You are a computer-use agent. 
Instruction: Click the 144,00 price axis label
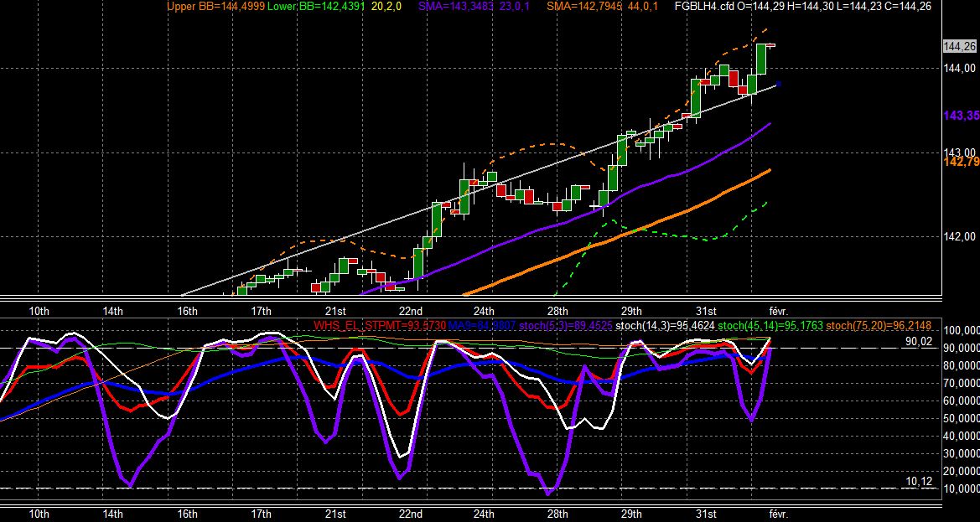(961, 68)
